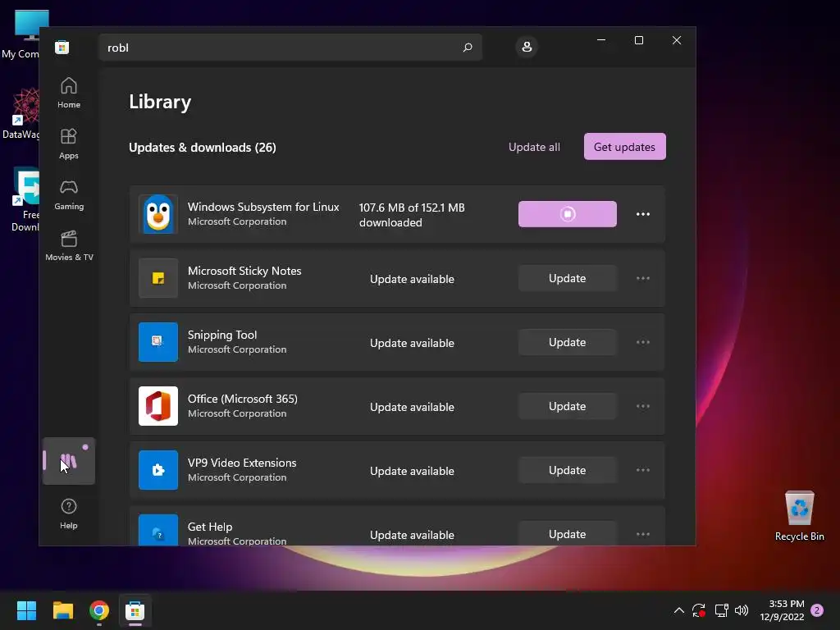Click the 'Microsoft Sticky Notes' title

(x=244, y=271)
